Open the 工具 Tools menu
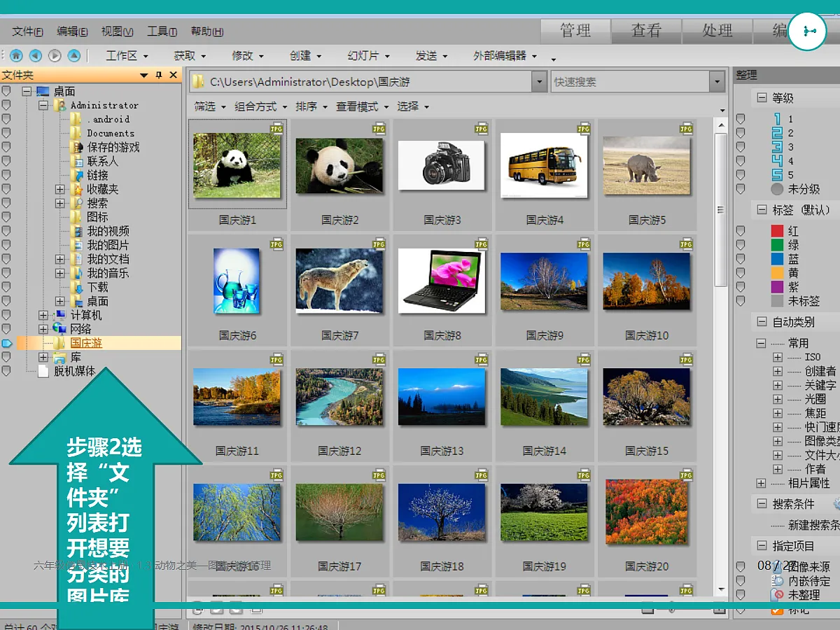840x630 pixels. click(162, 31)
